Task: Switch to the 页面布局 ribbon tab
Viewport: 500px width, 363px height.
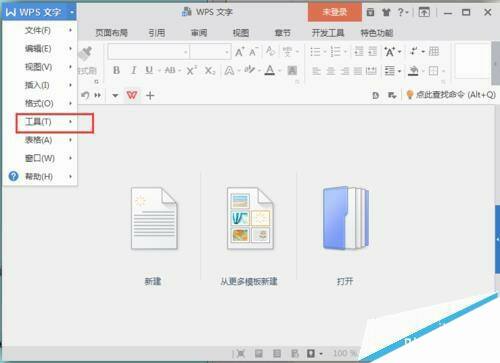Action: pos(112,33)
